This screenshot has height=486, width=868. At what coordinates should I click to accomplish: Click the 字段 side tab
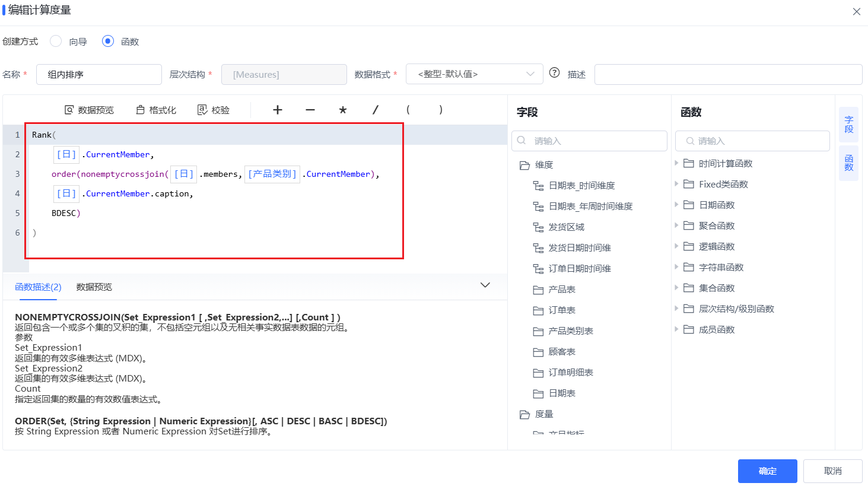coord(848,124)
